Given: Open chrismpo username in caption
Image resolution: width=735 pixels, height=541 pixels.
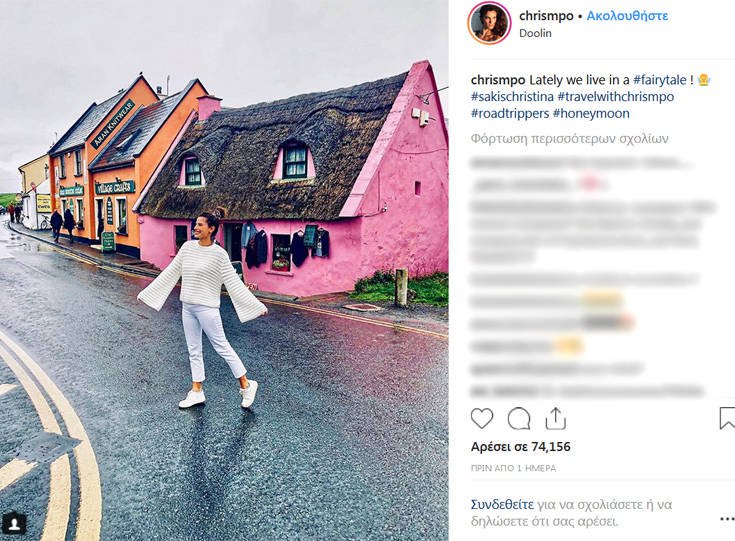Looking at the screenshot, I should click(x=498, y=80).
